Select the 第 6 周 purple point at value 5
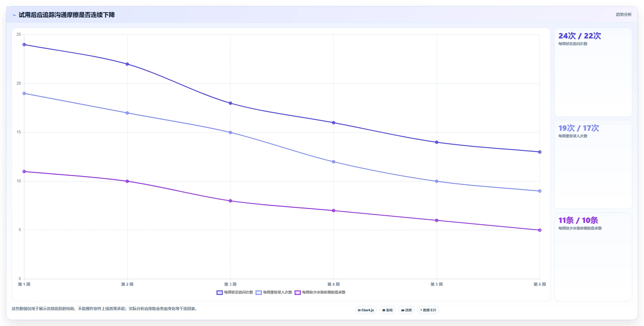Image resolution: width=644 pixels, height=326 pixels. tap(540, 230)
